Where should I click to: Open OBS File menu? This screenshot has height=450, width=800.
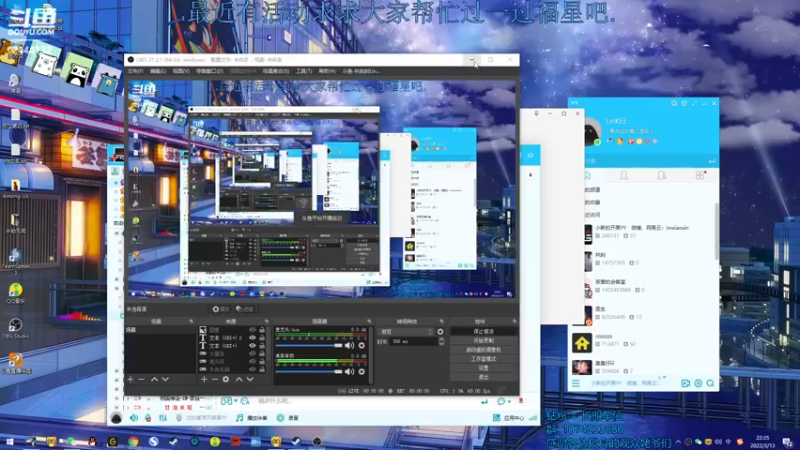[135, 71]
